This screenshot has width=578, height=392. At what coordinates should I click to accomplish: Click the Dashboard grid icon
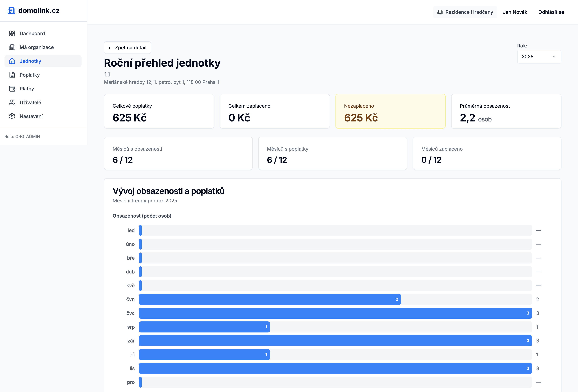[12, 33]
